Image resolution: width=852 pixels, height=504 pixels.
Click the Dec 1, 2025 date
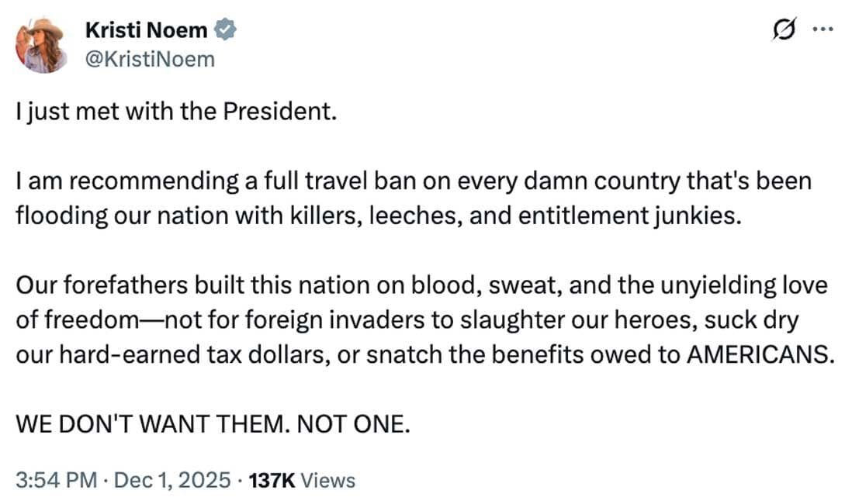pyautogui.click(x=172, y=480)
